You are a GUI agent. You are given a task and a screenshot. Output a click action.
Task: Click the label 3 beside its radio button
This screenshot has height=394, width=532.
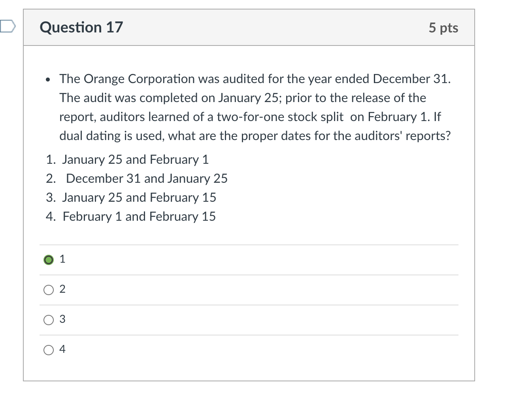click(62, 319)
